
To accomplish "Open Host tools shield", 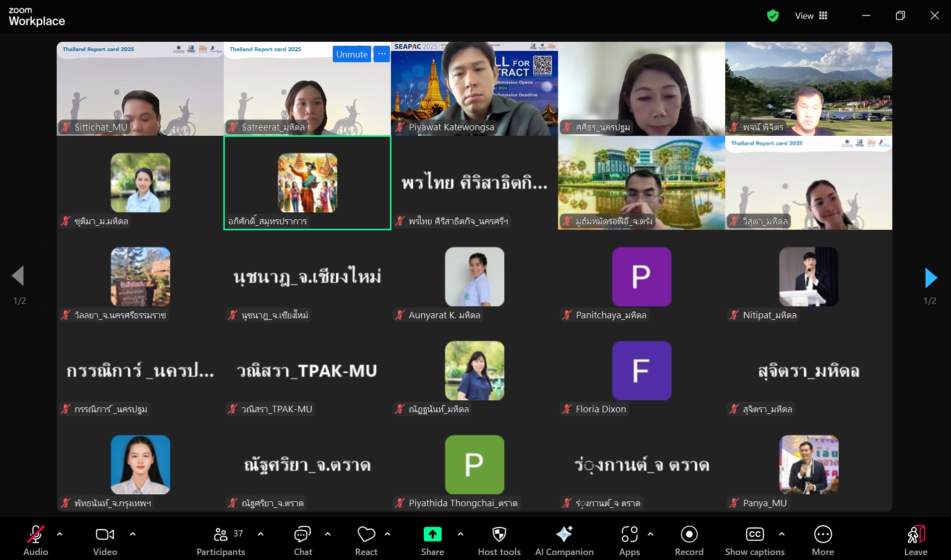I will click(x=499, y=541).
